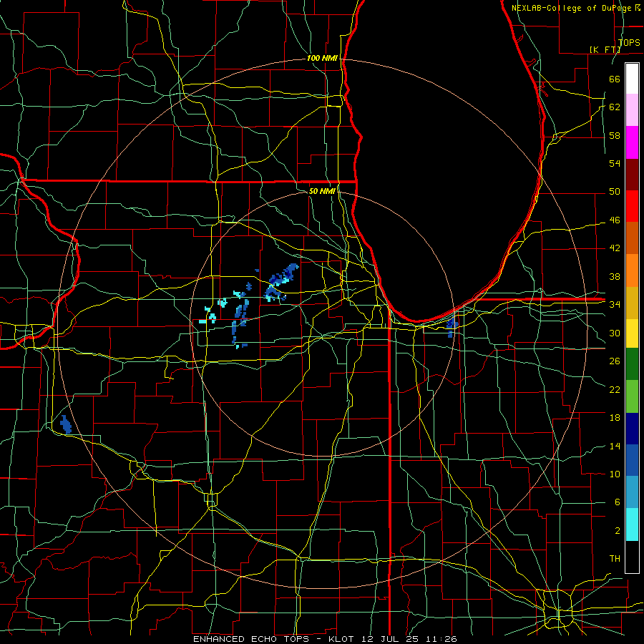
Task: Click the magenta legend swatch
Action: [x=632, y=142]
